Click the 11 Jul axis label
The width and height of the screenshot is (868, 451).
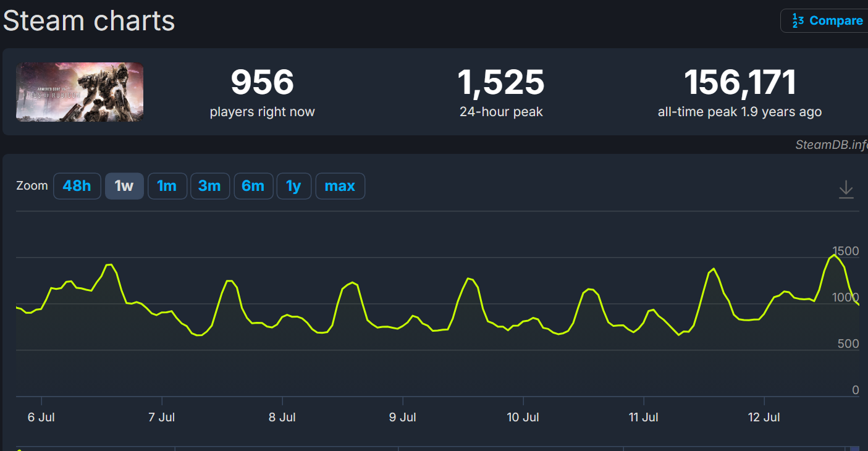pos(644,418)
